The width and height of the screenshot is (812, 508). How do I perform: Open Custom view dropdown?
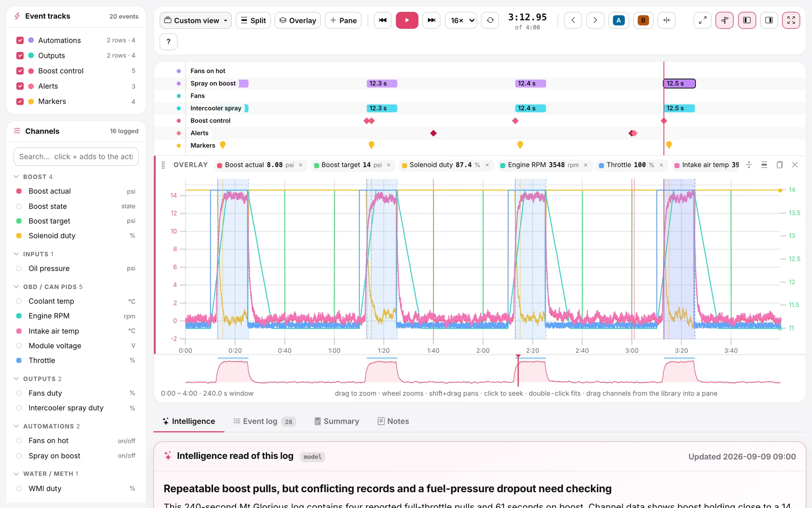(196, 20)
